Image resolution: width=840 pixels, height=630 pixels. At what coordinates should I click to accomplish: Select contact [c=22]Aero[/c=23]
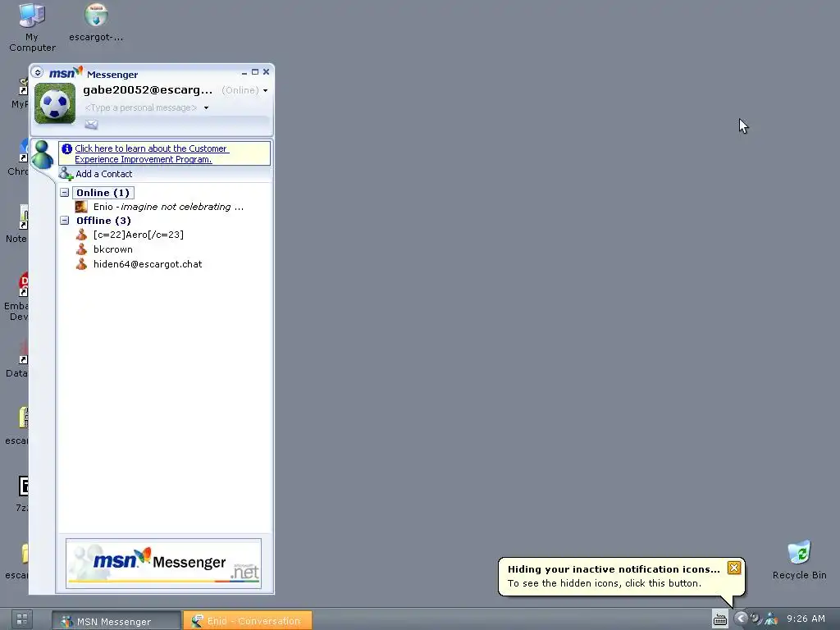(138, 235)
